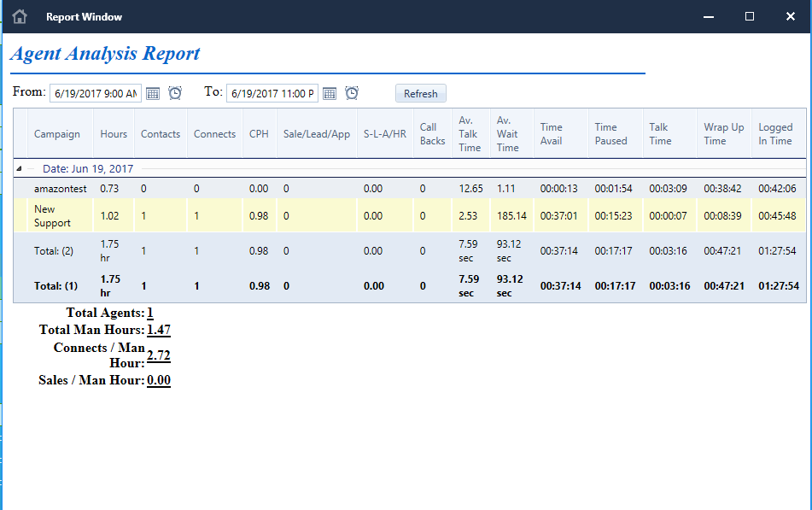
Task: Click amazontest hours value 0.73
Action: [109, 189]
